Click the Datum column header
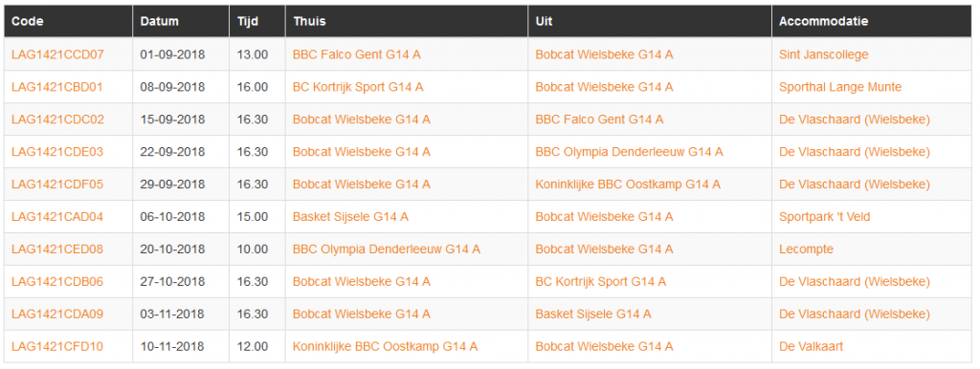The width and height of the screenshot is (980, 369). pyautogui.click(x=160, y=21)
